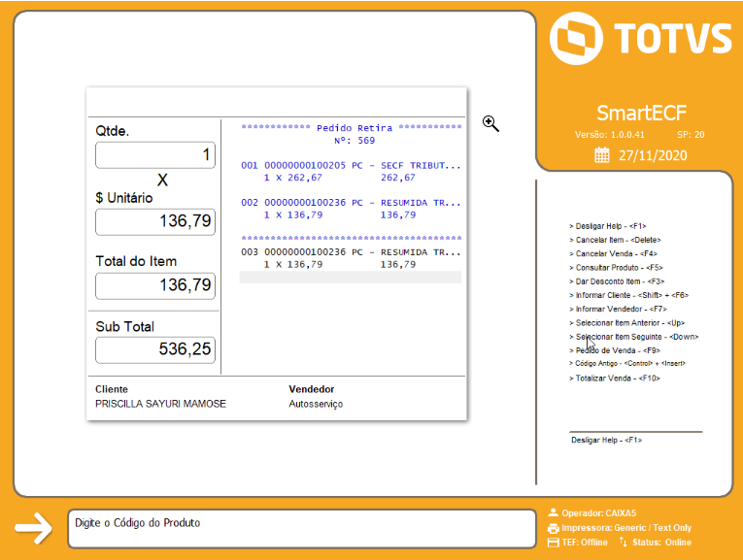Image resolution: width=743 pixels, height=560 pixels.
Task: Choose Cancelar Item Delete option
Action: coord(615,240)
